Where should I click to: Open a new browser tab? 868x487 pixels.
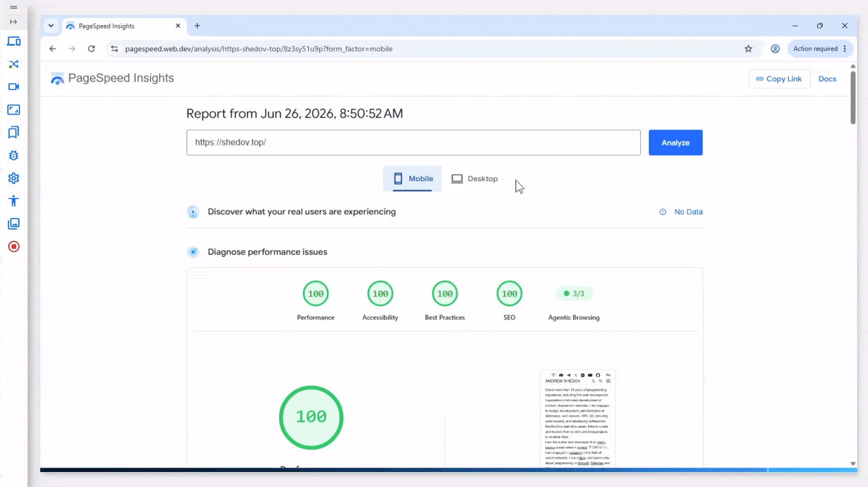click(197, 26)
